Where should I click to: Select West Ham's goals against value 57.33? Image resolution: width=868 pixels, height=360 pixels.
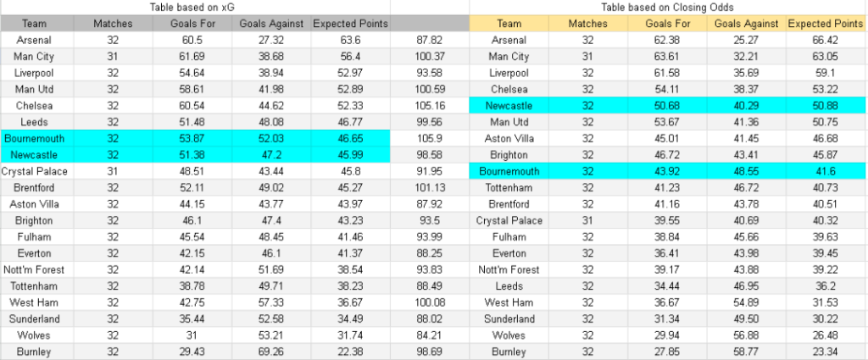(x=273, y=302)
